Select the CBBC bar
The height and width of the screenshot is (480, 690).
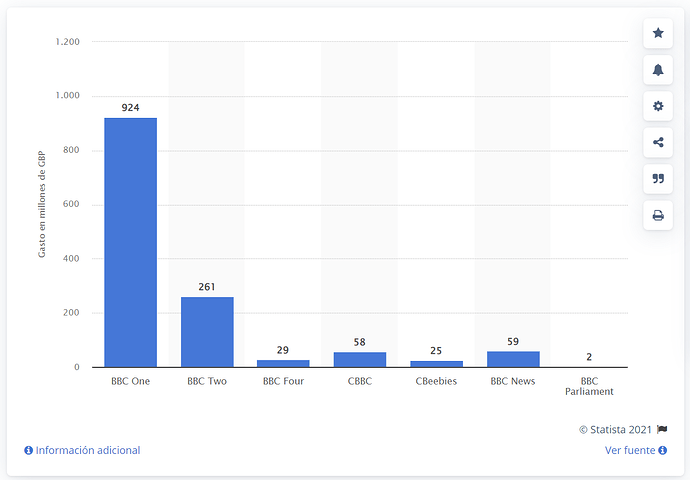click(360, 359)
